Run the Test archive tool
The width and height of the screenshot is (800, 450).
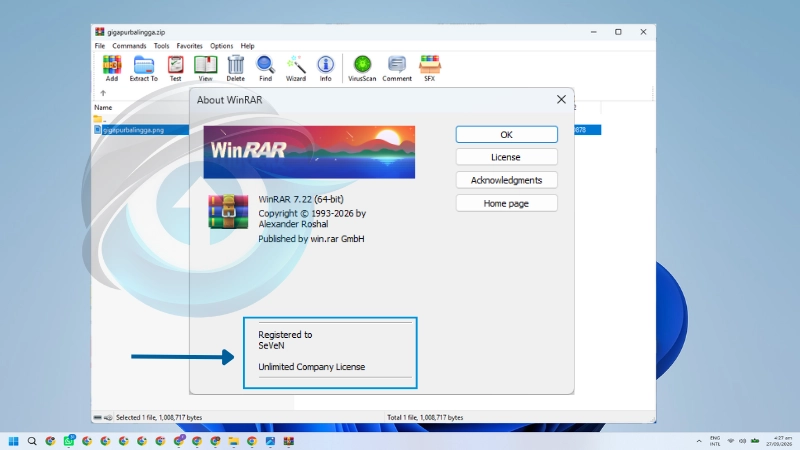pos(176,68)
